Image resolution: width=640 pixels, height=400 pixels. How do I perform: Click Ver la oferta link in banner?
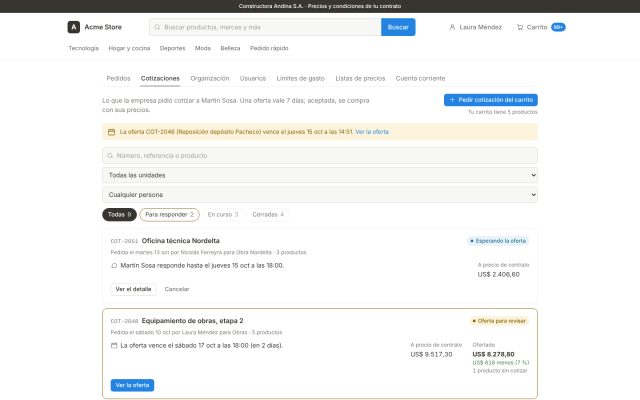point(372,132)
